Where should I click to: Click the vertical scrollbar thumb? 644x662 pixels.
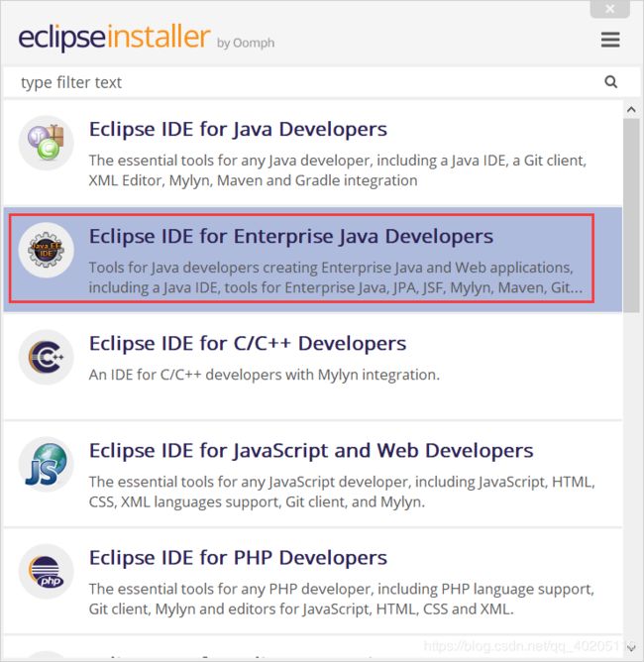631,215
